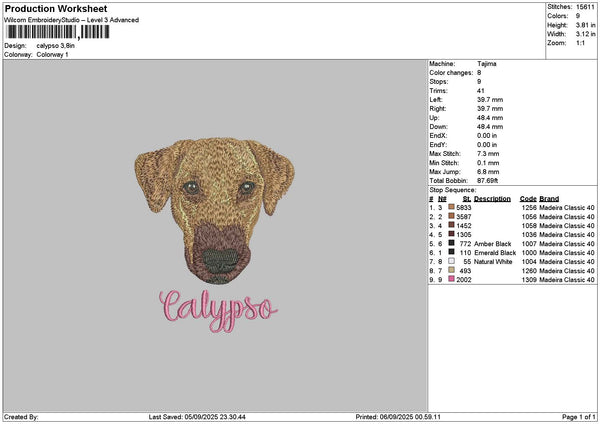Click the Height value 3.81 in

[585, 25]
